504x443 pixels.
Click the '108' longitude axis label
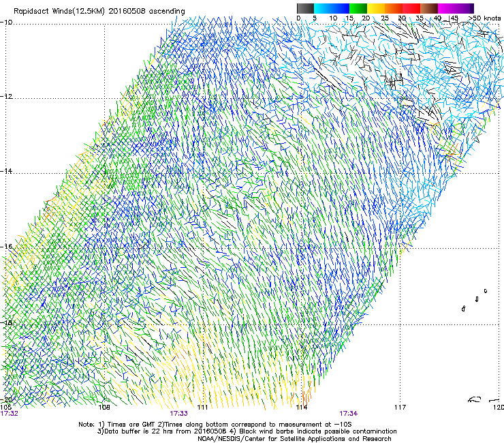(x=104, y=408)
